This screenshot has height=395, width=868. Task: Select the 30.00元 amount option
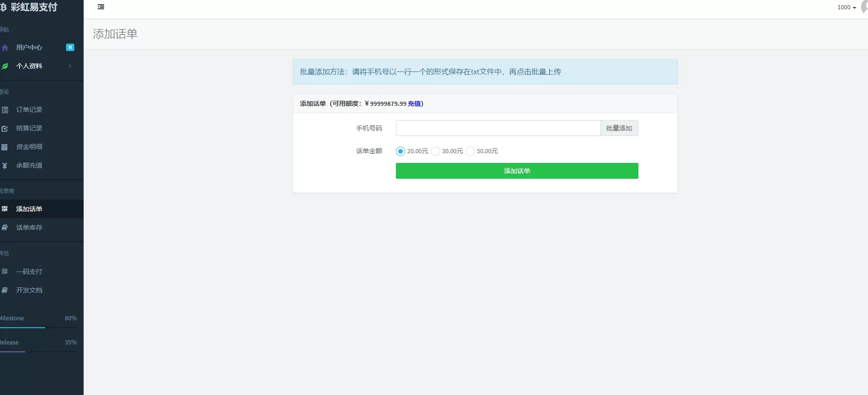[435, 151]
